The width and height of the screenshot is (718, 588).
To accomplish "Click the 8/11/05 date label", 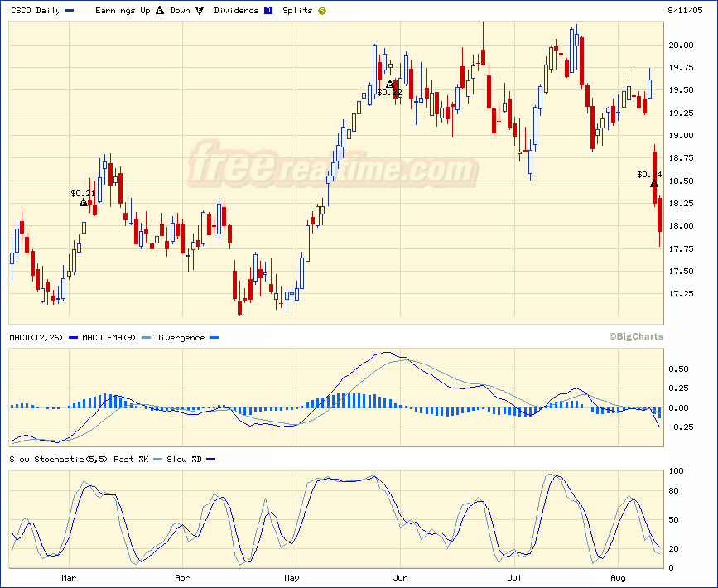I will pos(685,11).
